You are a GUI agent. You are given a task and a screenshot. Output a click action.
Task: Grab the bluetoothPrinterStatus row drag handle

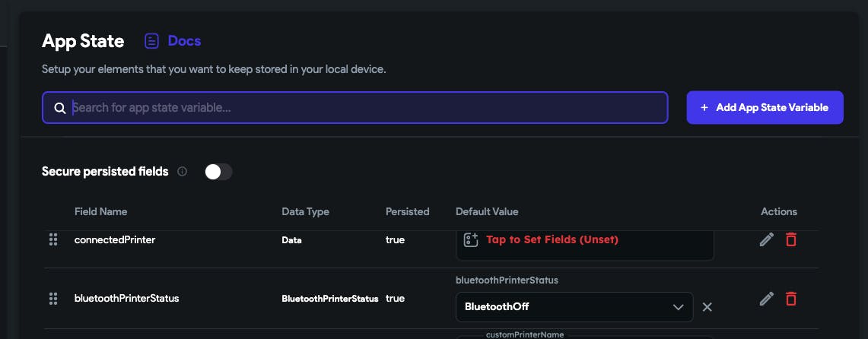coord(53,299)
